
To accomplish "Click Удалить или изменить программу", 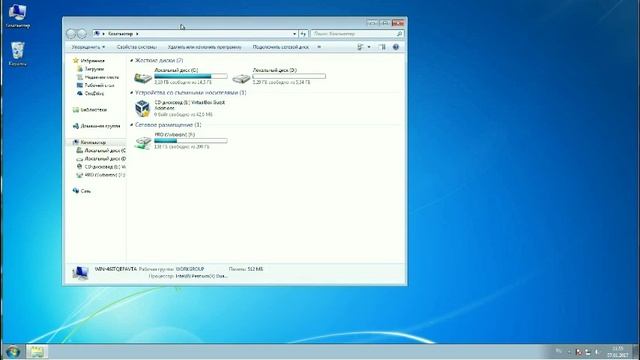I will [x=204, y=47].
